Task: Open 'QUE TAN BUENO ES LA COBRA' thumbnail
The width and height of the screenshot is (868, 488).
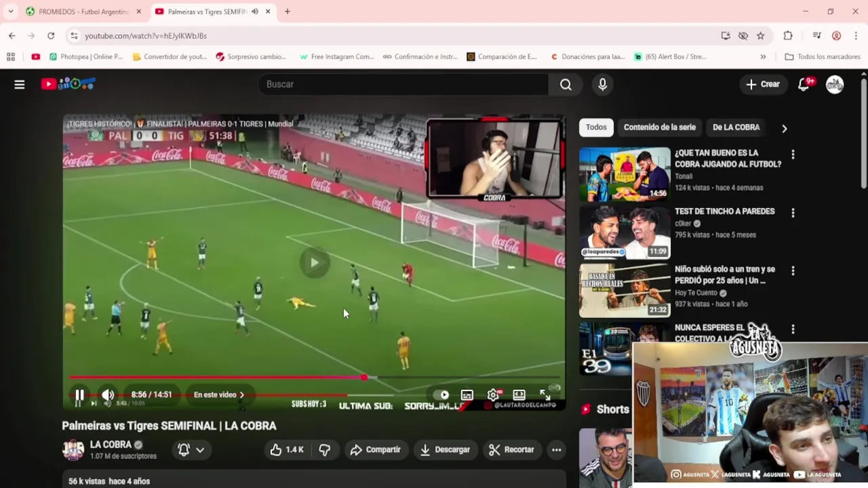Action: pyautogui.click(x=625, y=174)
